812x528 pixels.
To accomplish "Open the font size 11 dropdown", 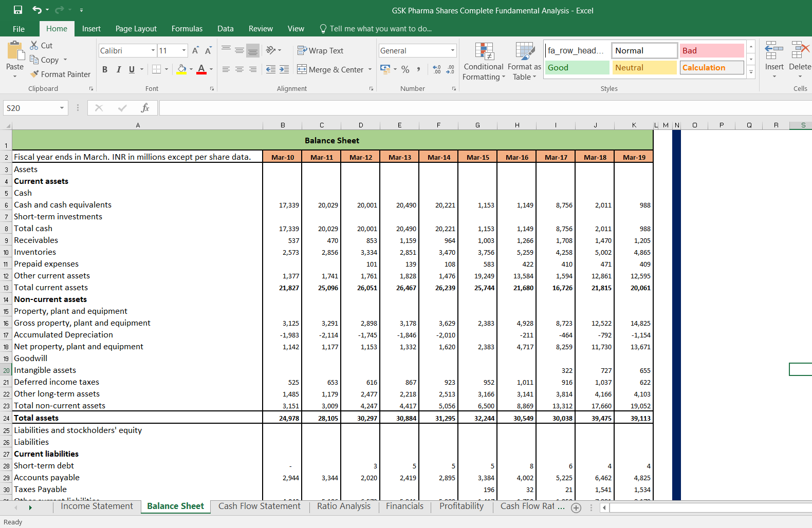I will (x=184, y=50).
